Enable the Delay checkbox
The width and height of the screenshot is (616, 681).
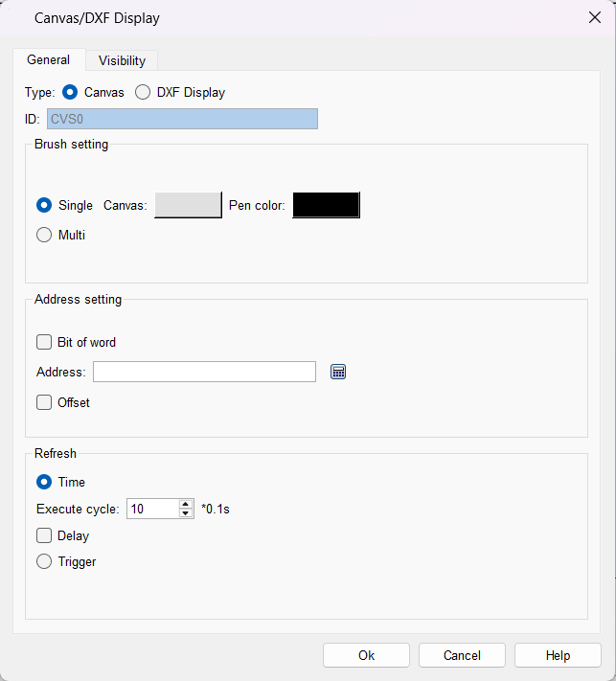[44, 535]
